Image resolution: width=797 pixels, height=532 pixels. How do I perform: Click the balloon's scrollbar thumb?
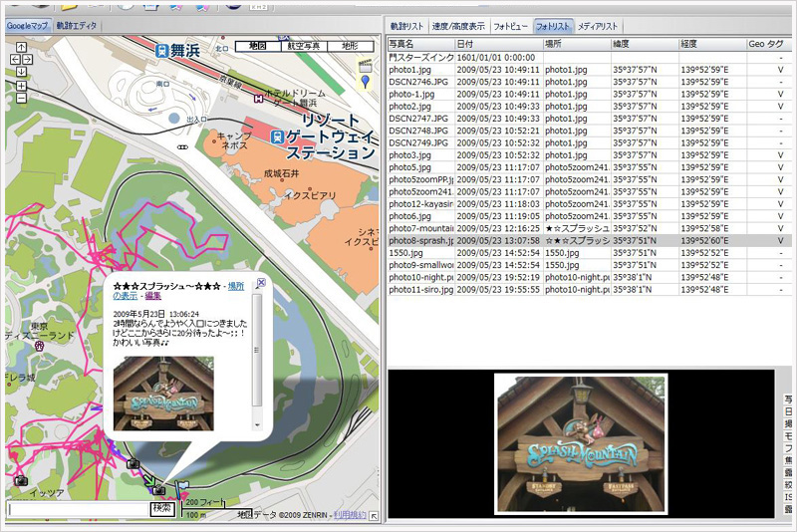point(257,350)
